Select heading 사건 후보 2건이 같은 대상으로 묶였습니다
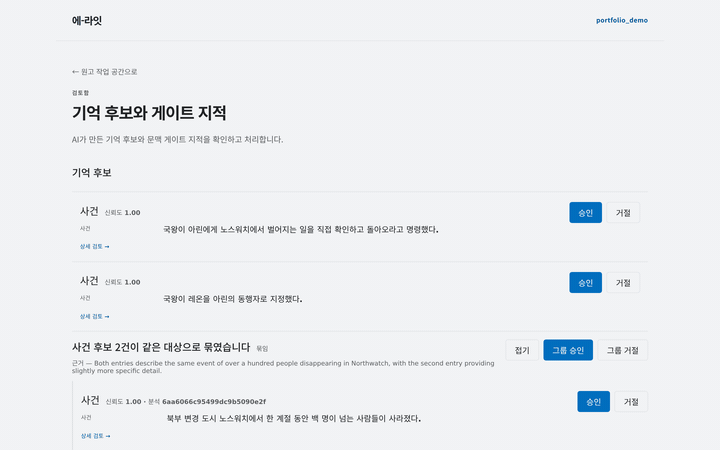Image resolution: width=720 pixels, height=450 pixels. 161,347
